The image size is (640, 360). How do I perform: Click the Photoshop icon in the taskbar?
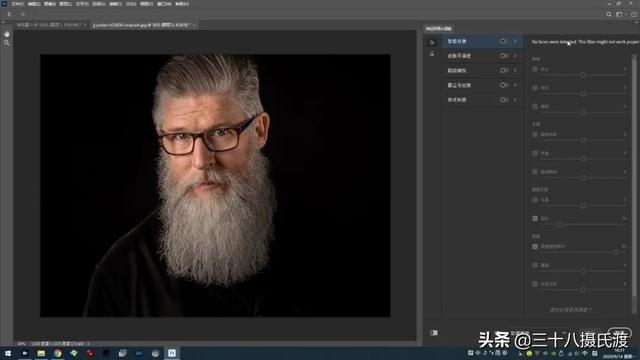172,353
